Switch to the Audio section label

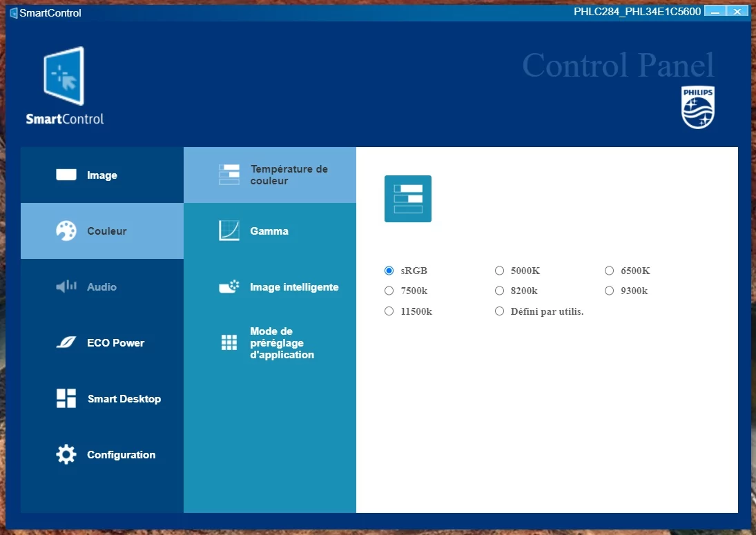(x=101, y=286)
